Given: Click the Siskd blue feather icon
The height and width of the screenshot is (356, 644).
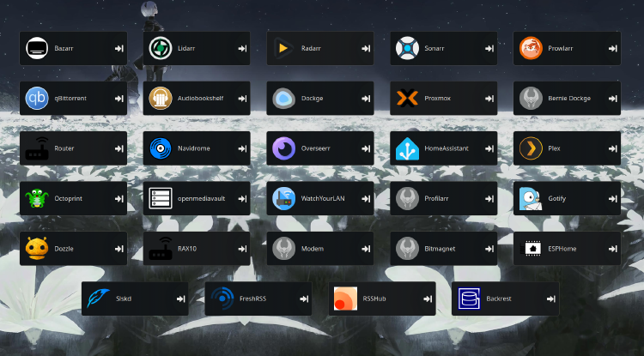Looking at the screenshot, I should pyautogui.click(x=99, y=299).
